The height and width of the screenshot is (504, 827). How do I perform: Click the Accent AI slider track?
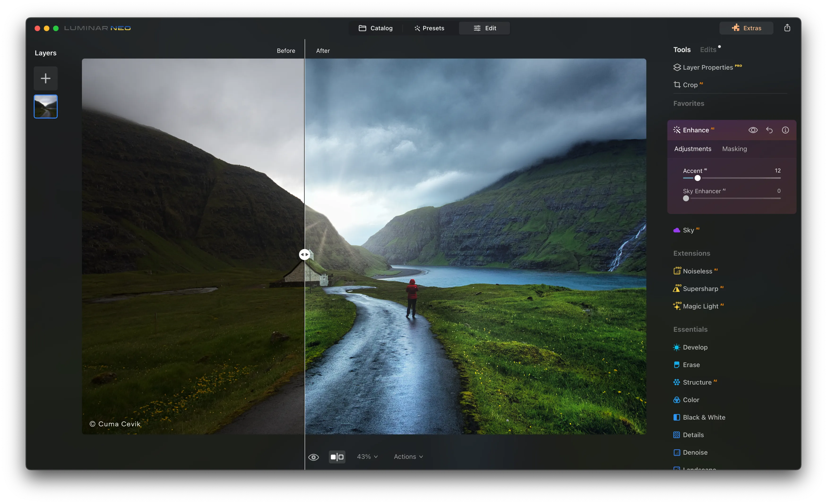click(x=738, y=178)
